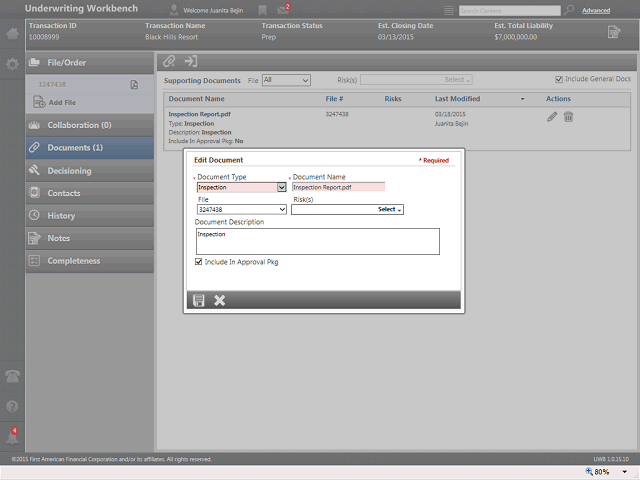This screenshot has width=640, height=480.
Task: Delete Inspection Report.pdf with trash icon
Action: (x=568, y=117)
